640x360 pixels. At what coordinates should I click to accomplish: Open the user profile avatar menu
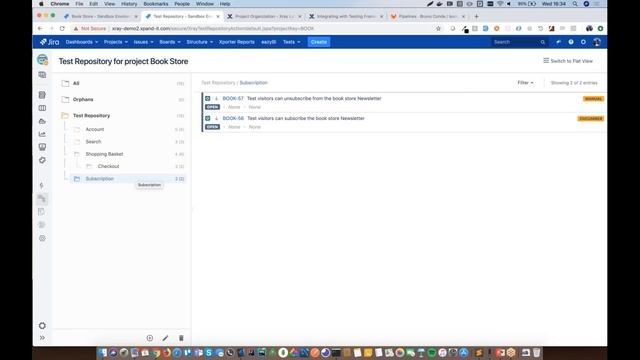pos(597,42)
